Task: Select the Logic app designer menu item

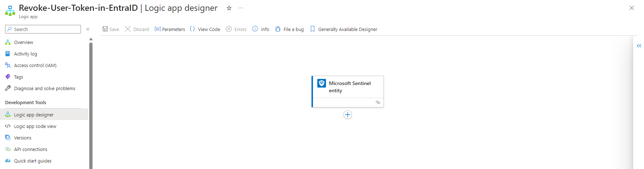Action: click(44, 115)
